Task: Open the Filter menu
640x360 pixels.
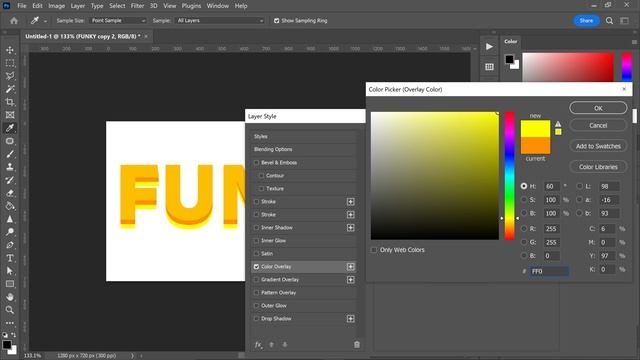Action: click(137, 6)
